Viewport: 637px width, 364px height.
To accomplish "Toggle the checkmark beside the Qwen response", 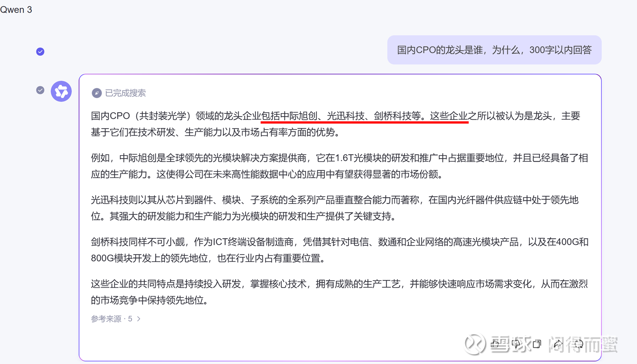I will 40,90.
